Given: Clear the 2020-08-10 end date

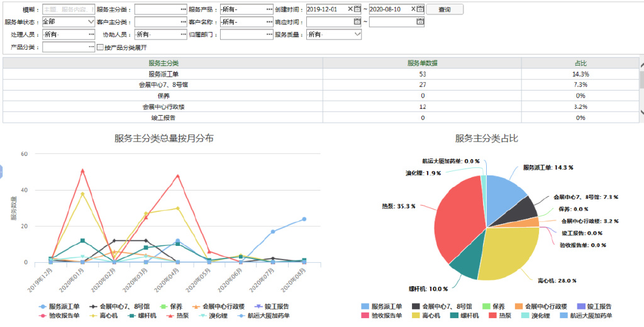Looking at the screenshot, I should click(x=413, y=9).
